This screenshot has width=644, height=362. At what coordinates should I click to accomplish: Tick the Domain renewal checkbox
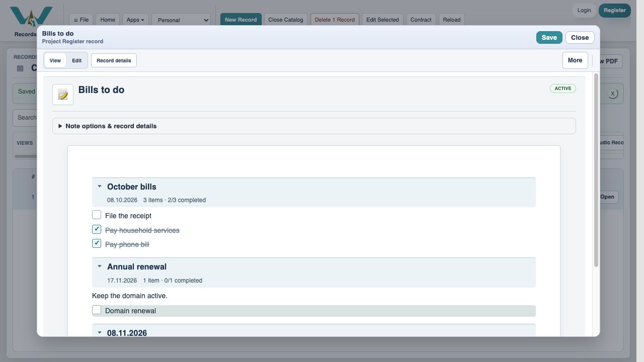point(97,310)
